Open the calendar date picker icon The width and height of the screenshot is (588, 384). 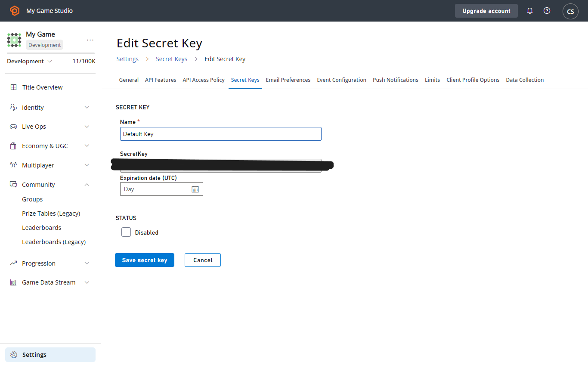(195, 189)
